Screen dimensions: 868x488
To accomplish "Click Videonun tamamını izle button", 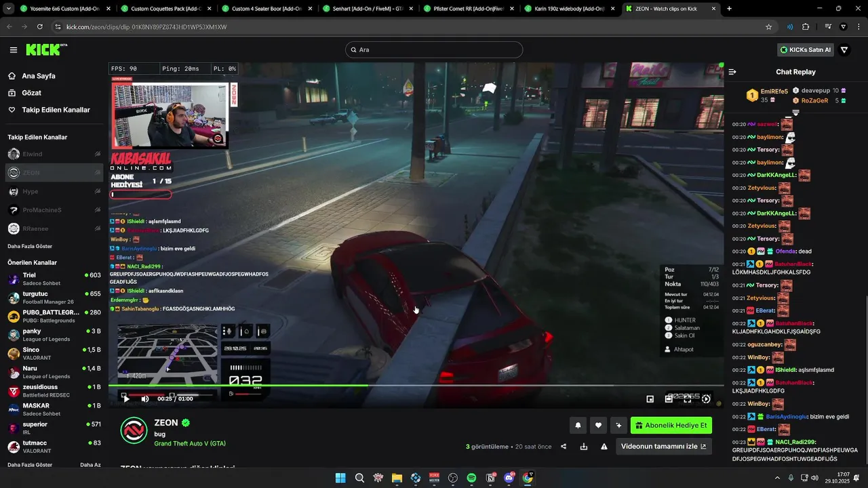I will click(664, 446).
